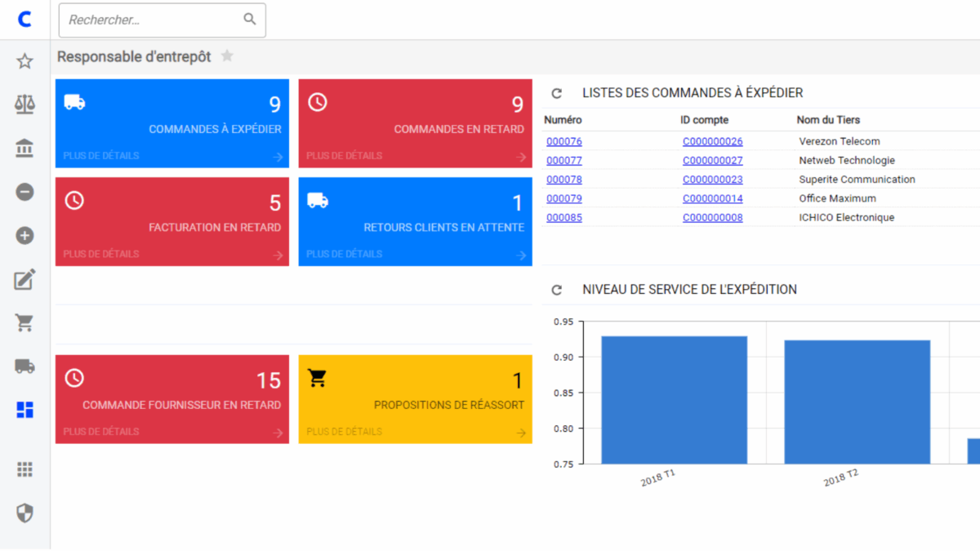Image resolution: width=980 pixels, height=551 pixels.
Task: Open order number 000076 link
Action: pyautogui.click(x=564, y=141)
